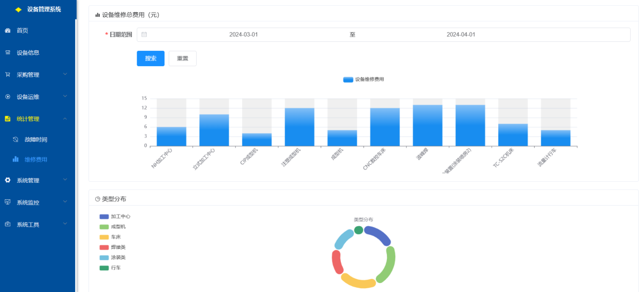The height and width of the screenshot is (292, 644).
Task: Click the bar chart icon beside 设备维修总费用
Action: pos(98,15)
